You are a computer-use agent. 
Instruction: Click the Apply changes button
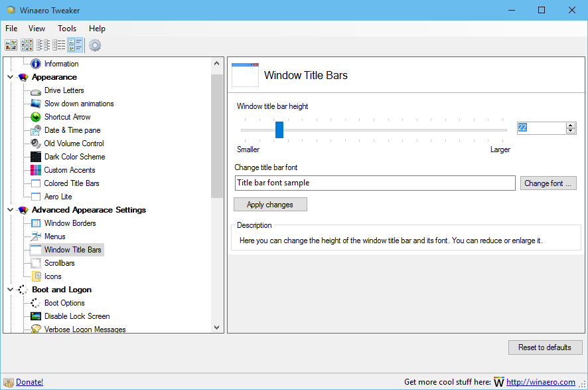pyautogui.click(x=270, y=204)
